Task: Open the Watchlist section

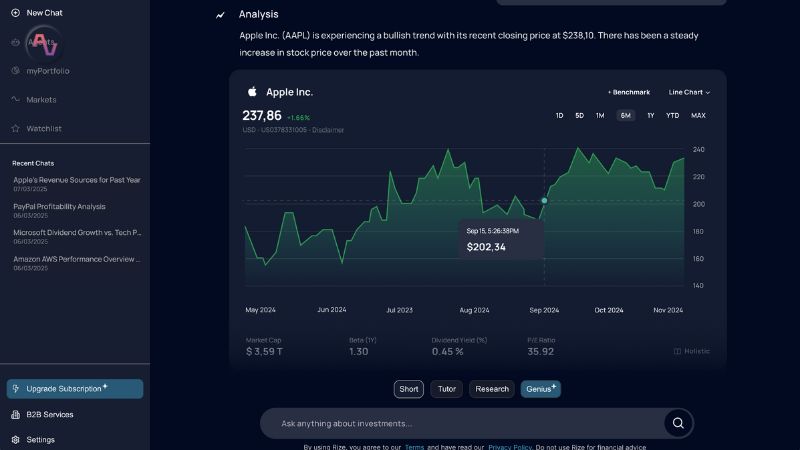Action: click(44, 129)
